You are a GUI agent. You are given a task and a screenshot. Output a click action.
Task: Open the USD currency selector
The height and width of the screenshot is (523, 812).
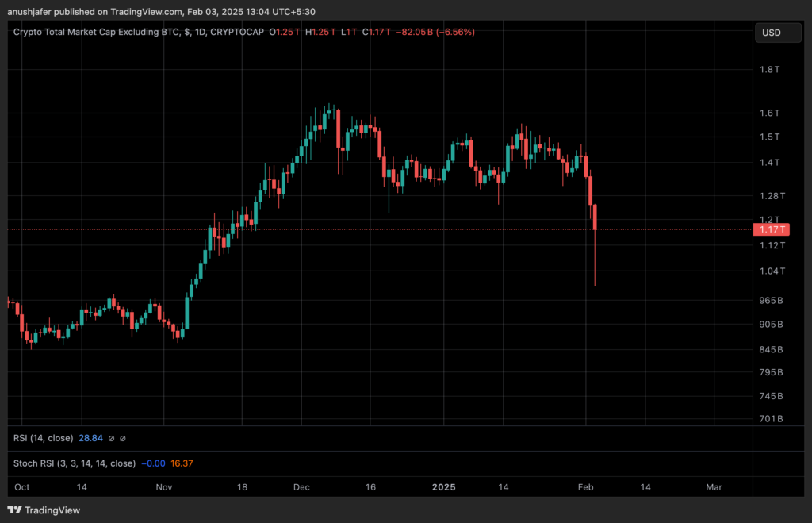(771, 33)
